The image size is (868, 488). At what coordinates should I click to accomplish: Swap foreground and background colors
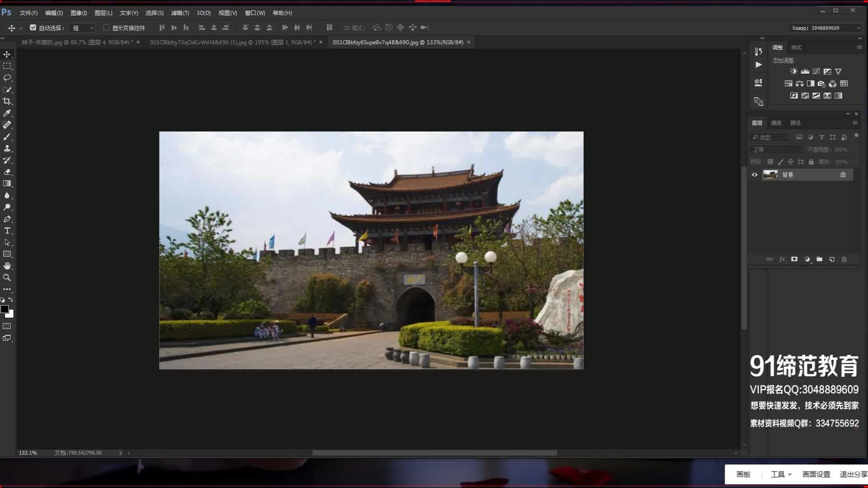coord(11,300)
